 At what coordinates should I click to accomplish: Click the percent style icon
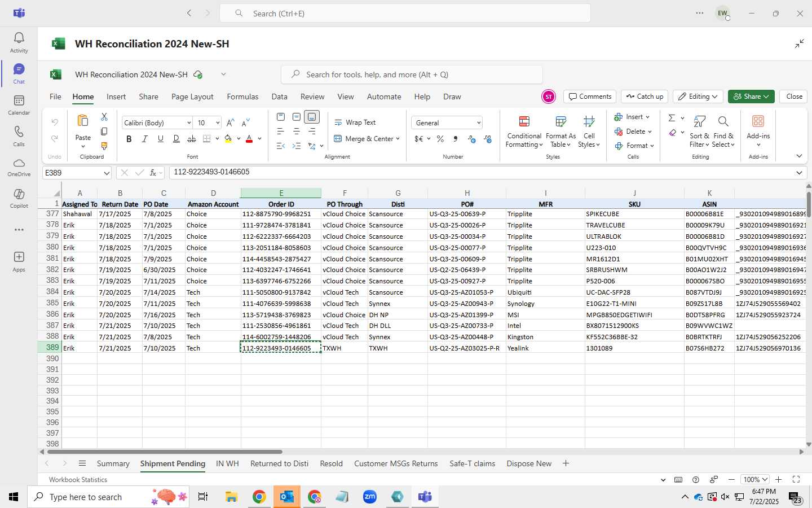click(x=440, y=139)
